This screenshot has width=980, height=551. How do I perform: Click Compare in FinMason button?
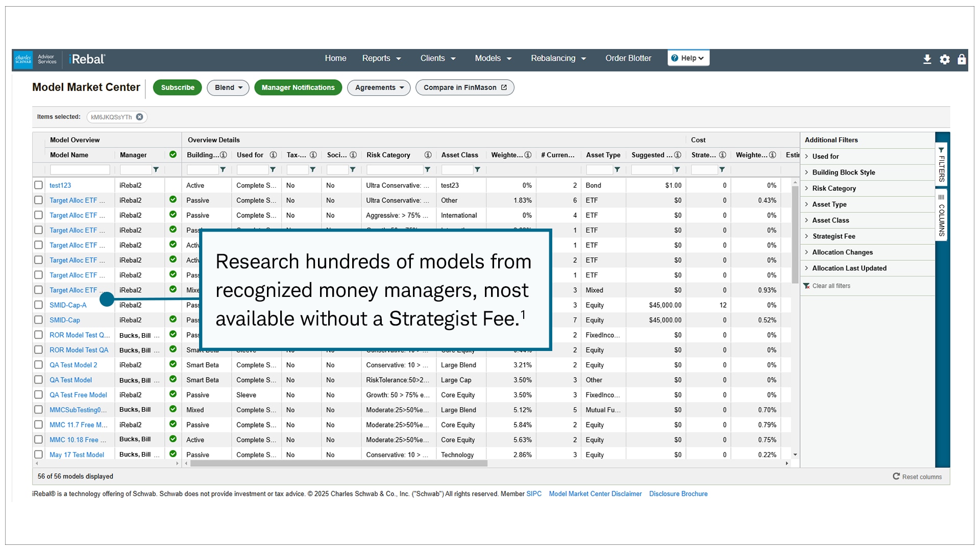point(464,88)
